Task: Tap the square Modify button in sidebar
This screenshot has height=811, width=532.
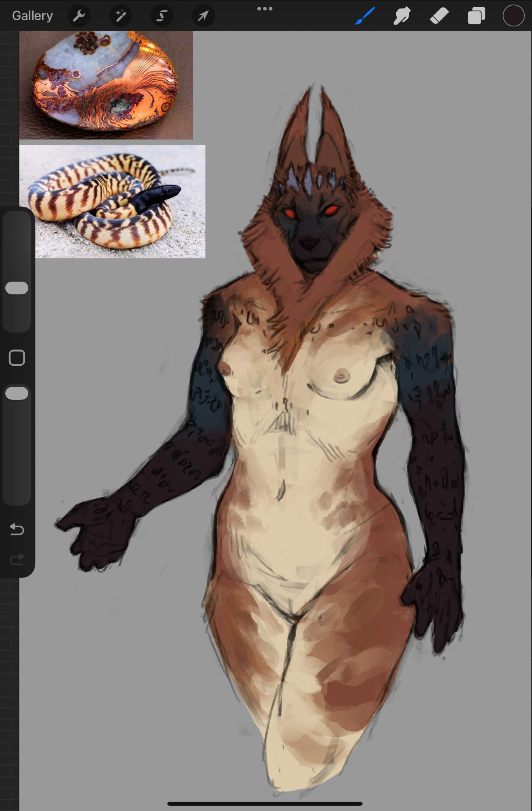Action: tap(17, 358)
